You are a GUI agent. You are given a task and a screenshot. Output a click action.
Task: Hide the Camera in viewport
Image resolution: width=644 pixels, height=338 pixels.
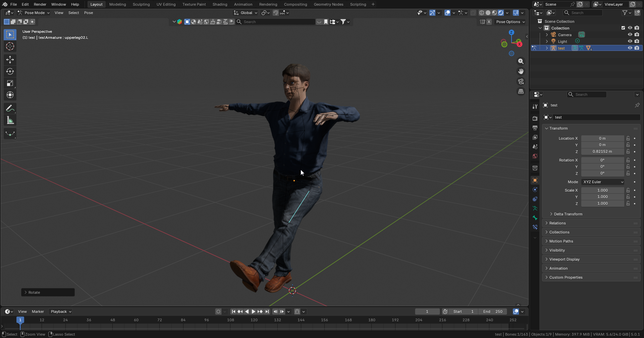pyautogui.click(x=630, y=35)
